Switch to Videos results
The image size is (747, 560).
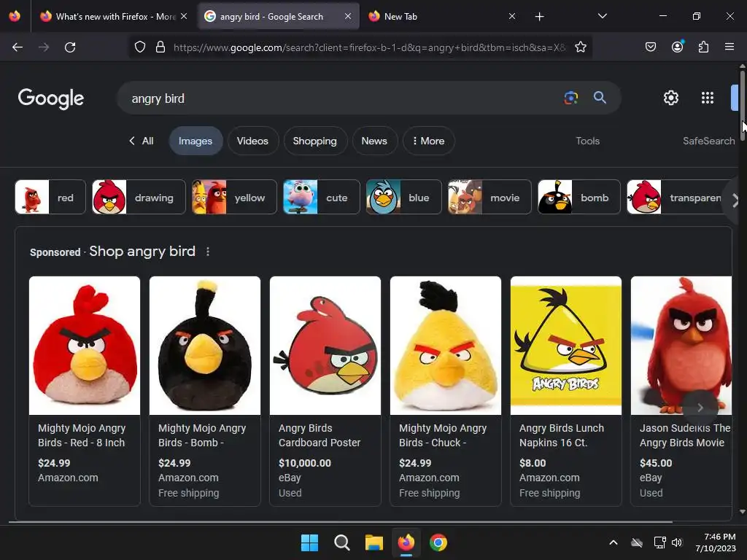252,141
